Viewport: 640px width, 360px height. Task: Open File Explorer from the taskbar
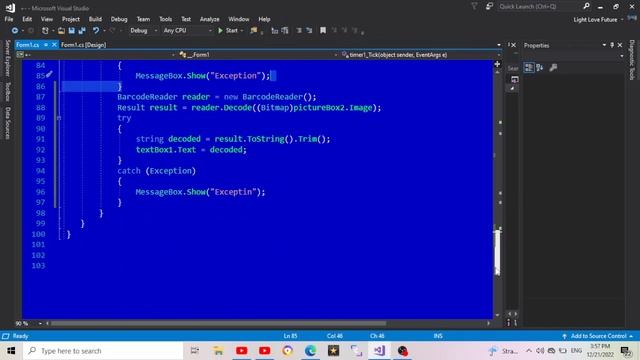click(x=218, y=351)
